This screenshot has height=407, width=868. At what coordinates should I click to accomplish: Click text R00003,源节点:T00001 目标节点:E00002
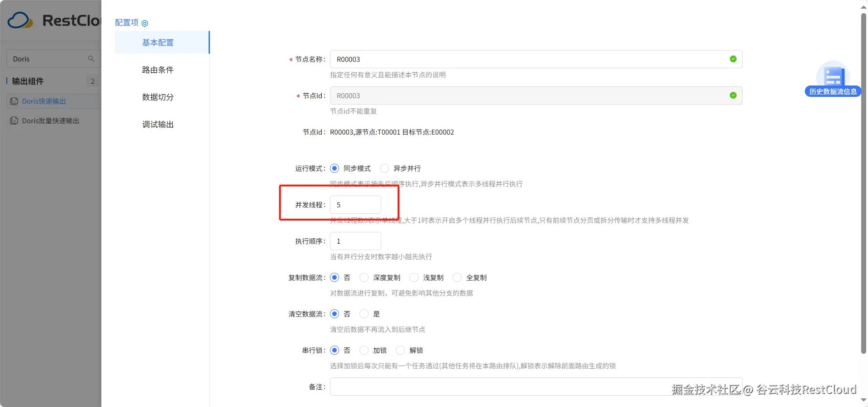point(392,132)
